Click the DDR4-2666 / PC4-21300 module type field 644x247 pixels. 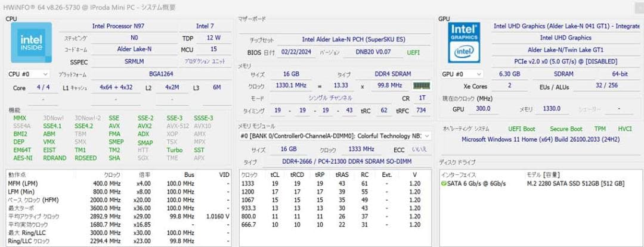346,162
